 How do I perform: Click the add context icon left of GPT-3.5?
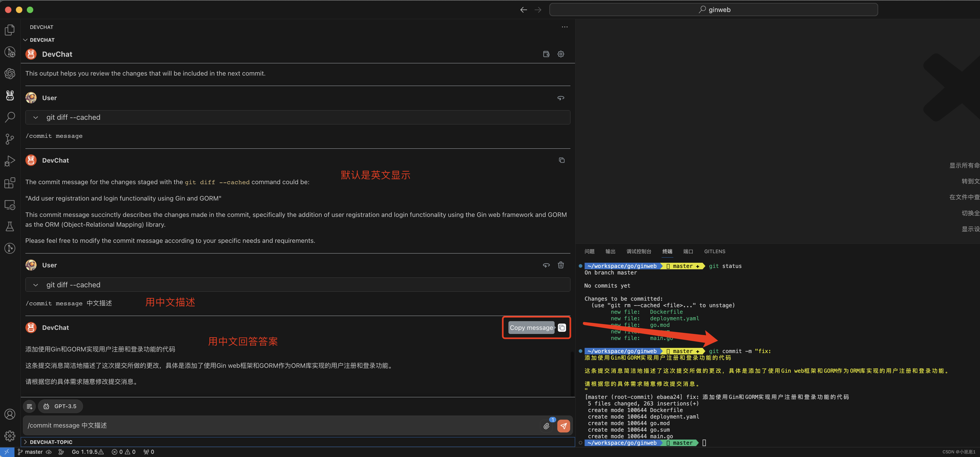pyautogui.click(x=29, y=407)
